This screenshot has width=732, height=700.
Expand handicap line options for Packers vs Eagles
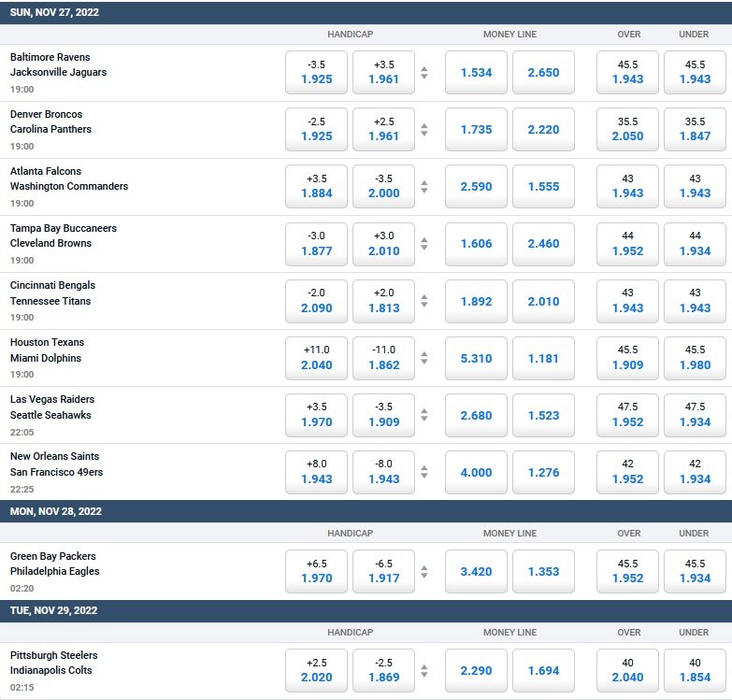(x=424, y=572)
